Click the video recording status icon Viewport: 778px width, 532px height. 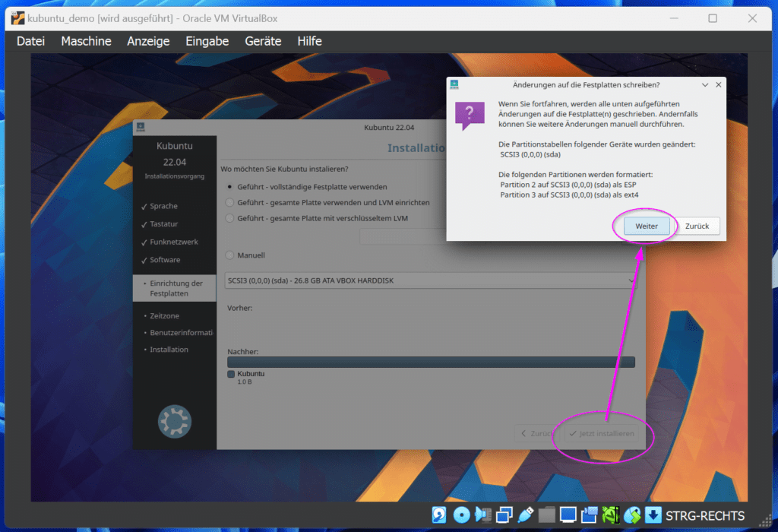(590, 515)
